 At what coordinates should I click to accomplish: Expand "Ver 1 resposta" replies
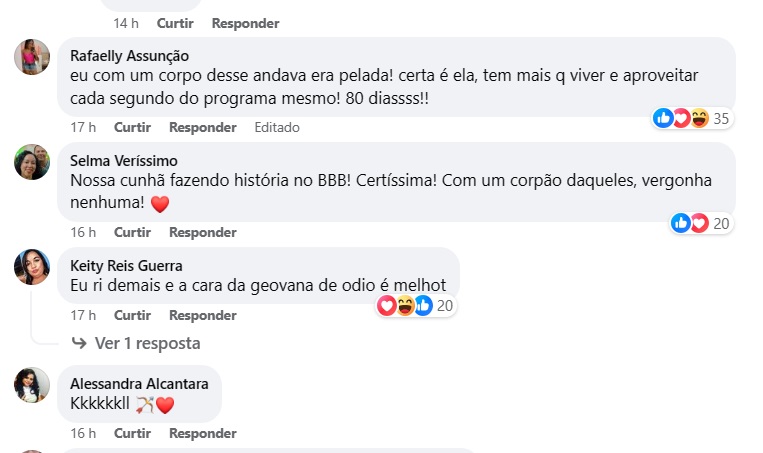point(147,343)
